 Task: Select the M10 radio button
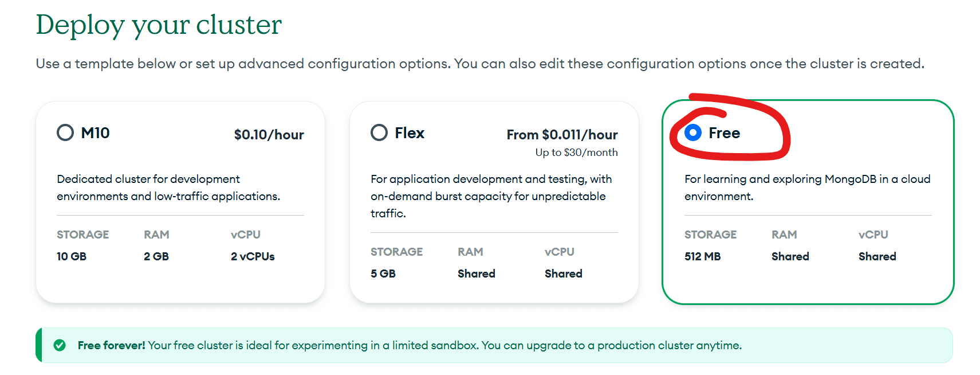tap(65, 132)
